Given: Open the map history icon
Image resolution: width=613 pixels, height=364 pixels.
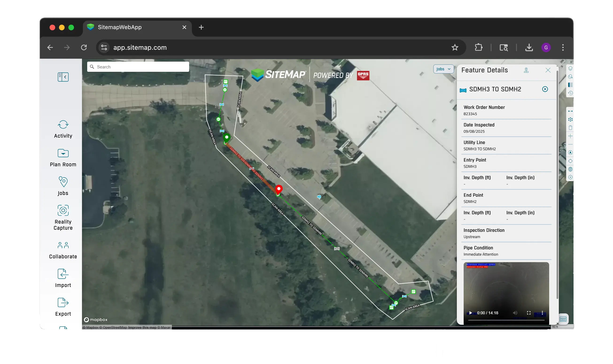Looking at the screenshot, I should 570,93.
